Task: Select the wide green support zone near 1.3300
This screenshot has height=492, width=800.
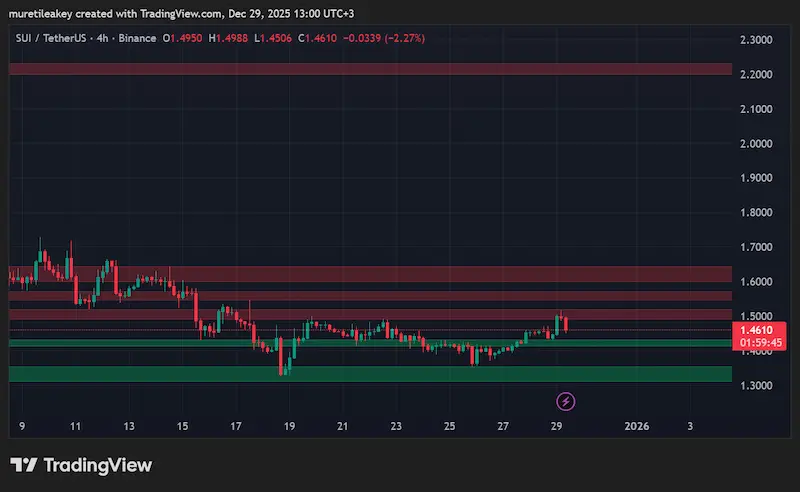Action: click(x=370, y=373)
